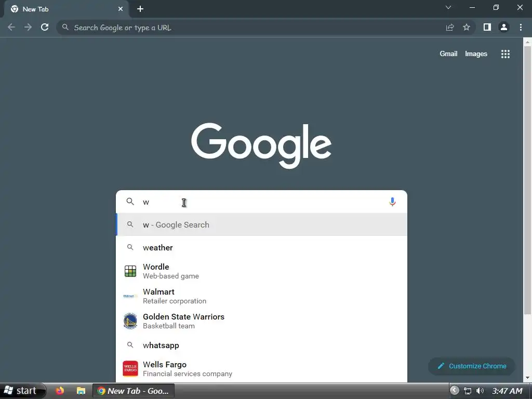Choose the Walmart retailer suggestion
This screenshot has width=532, height=399.
pos(262,296)
